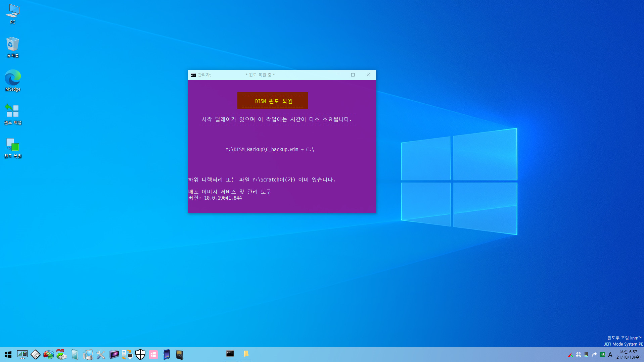
Task: Open the teal Windows box icon
Action: point(75,355)
